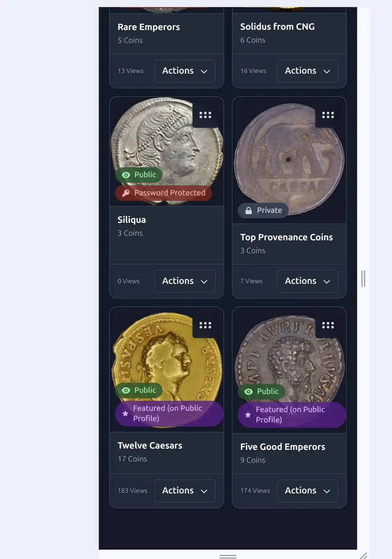Click the grid handle on Top Provenance Coins
Screen dimensions: 392x559
point(328,115)
